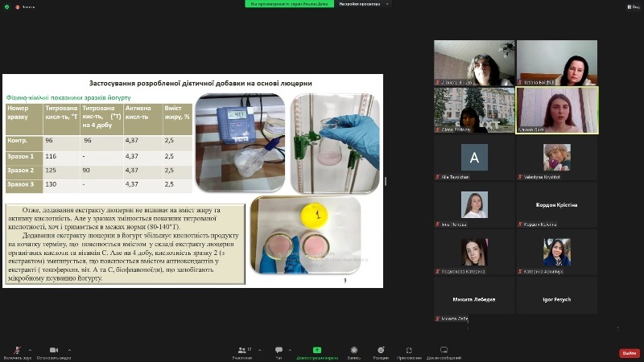644x362 pixels.
Task: Click the divider handle between shared screen and gallery
Action: [x=386, y=181]
